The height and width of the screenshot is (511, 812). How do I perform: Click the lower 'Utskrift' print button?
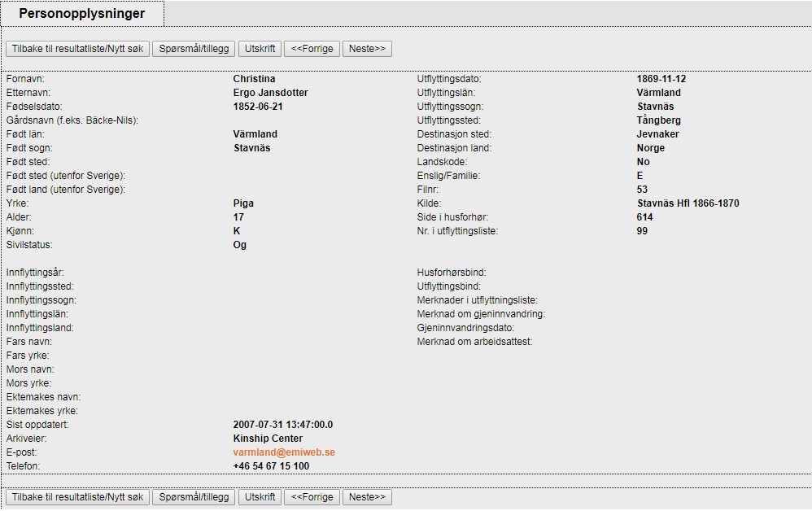(260, 497)
